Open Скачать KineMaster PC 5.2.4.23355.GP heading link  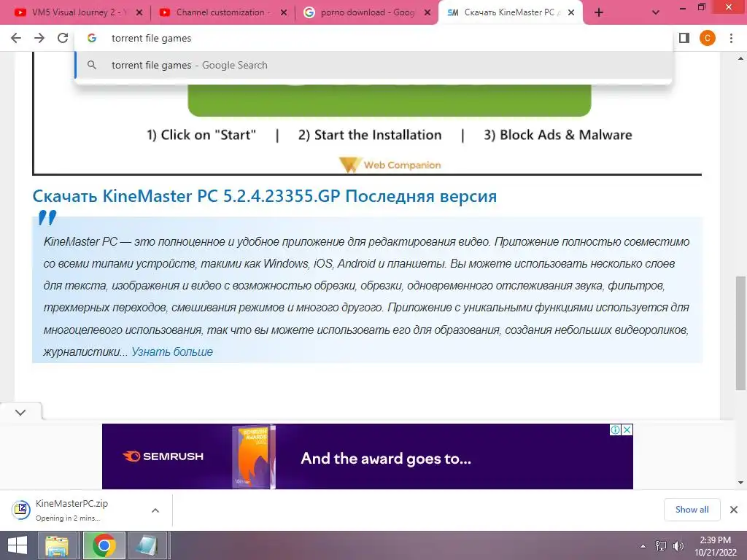[x=264, y=195]
